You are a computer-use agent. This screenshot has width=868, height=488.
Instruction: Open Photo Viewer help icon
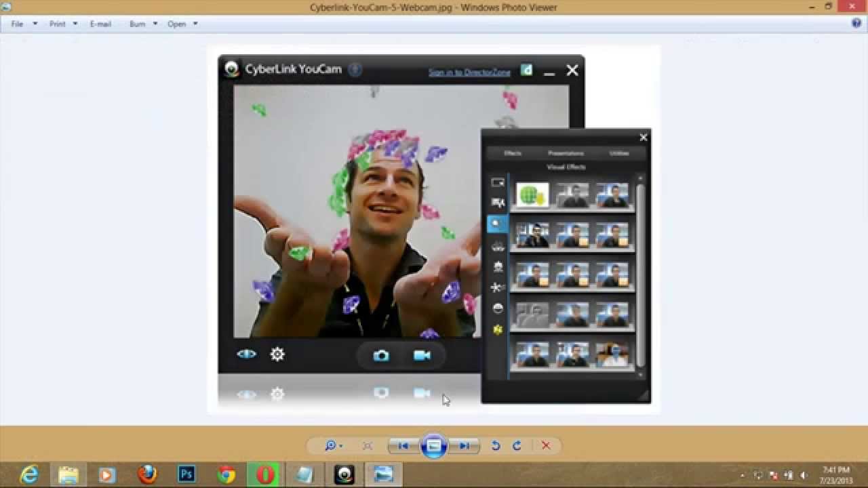[856, 23]
